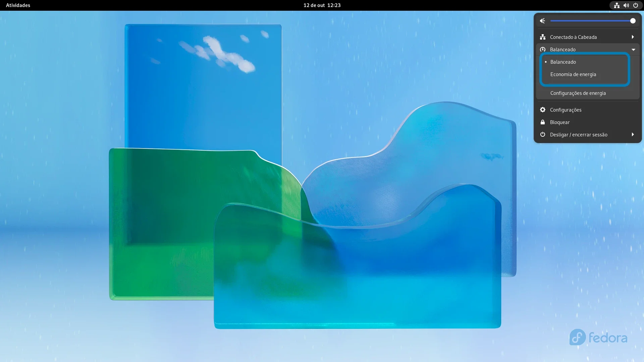Click the padlock icon beside Bloquear

click(542, 122)
